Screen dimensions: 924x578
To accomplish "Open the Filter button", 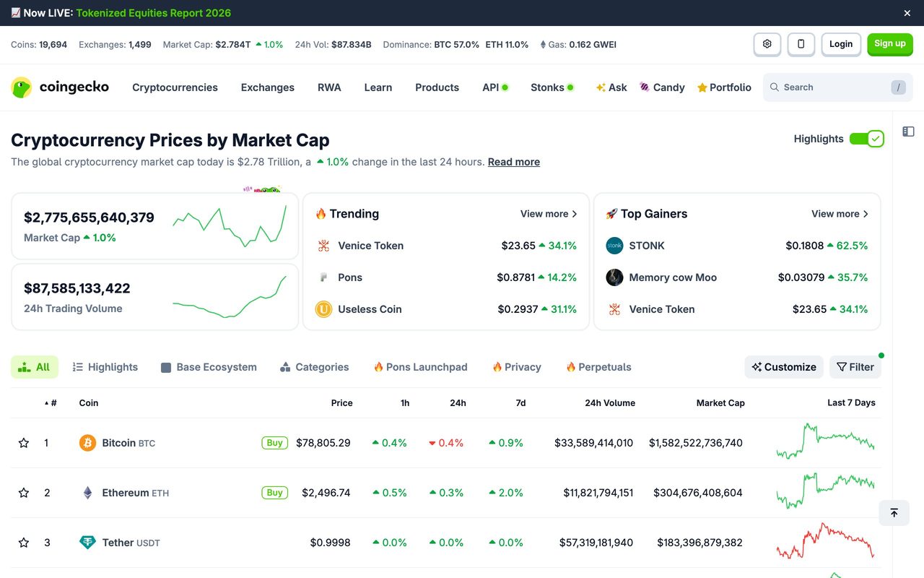I will pyautogui.click(x=855, y=367).
